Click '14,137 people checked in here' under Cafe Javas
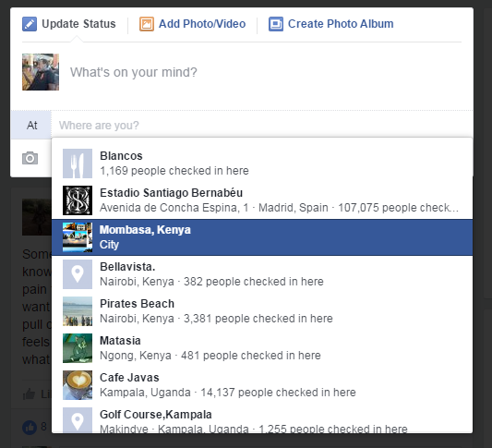The width and height of the screenshot is (492, 448). coord(278,393)
